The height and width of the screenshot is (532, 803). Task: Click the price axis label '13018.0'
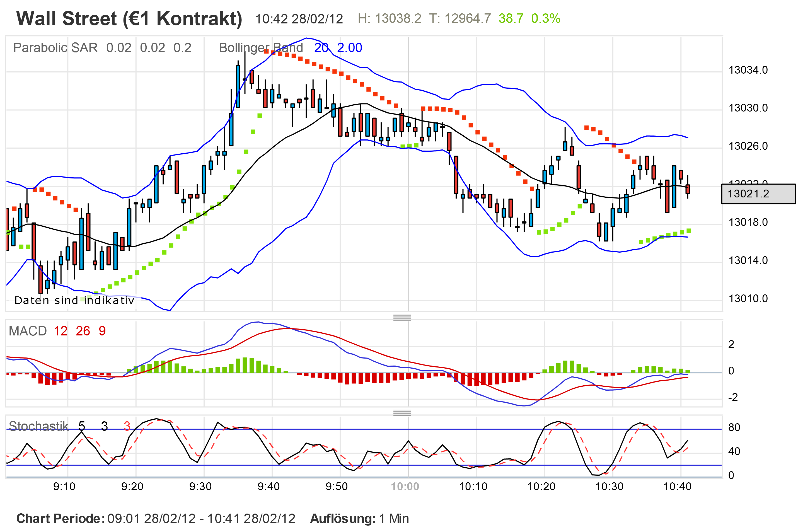point(748,223)
